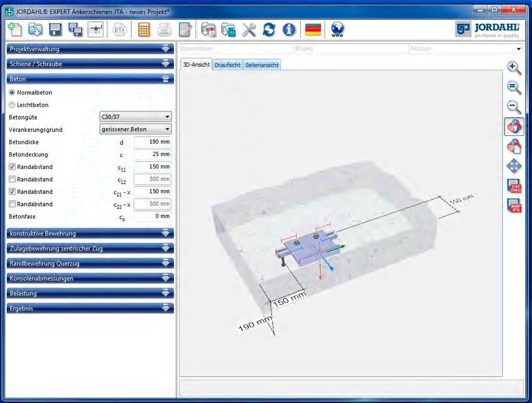Viewport: 532px width, 403px height.
Task: Switch to the Seitenansicht tab
Action: pyautogui.click(x=262, y=65)
